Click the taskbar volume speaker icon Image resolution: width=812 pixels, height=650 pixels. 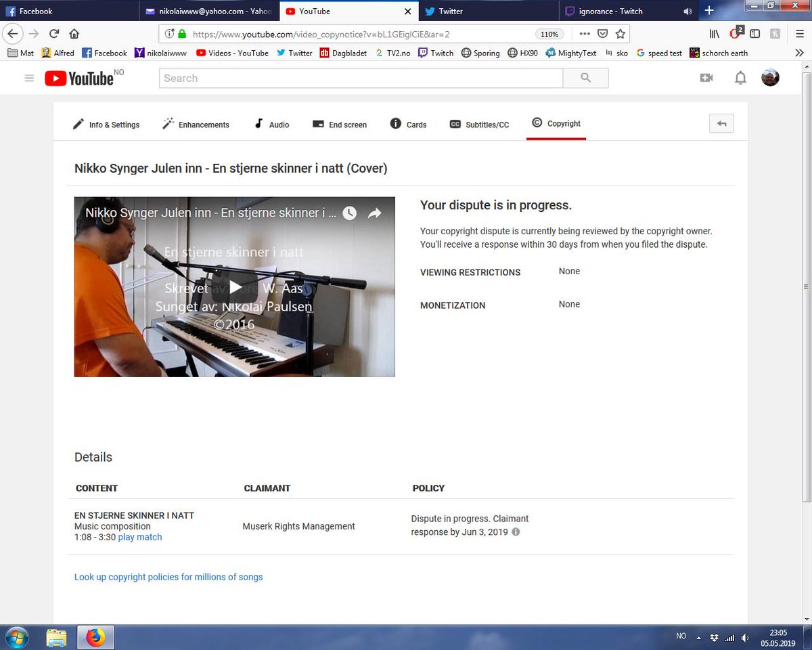745,637
